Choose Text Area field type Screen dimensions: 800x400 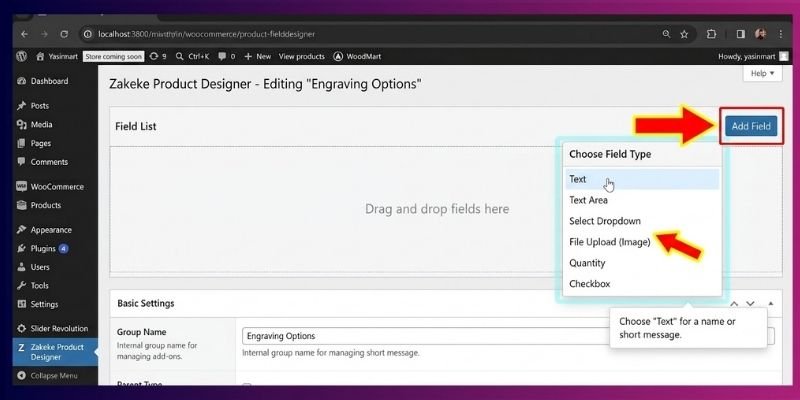(x=642, y=200)
